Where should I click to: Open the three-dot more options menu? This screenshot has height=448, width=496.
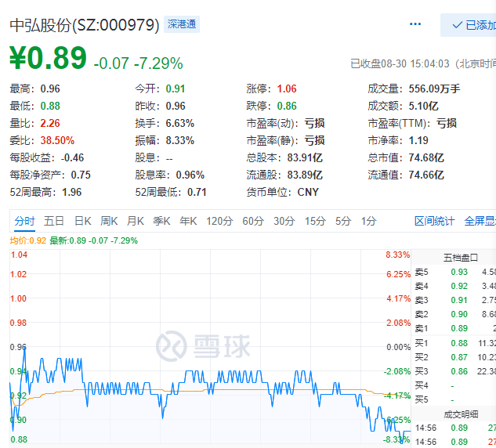415,24
